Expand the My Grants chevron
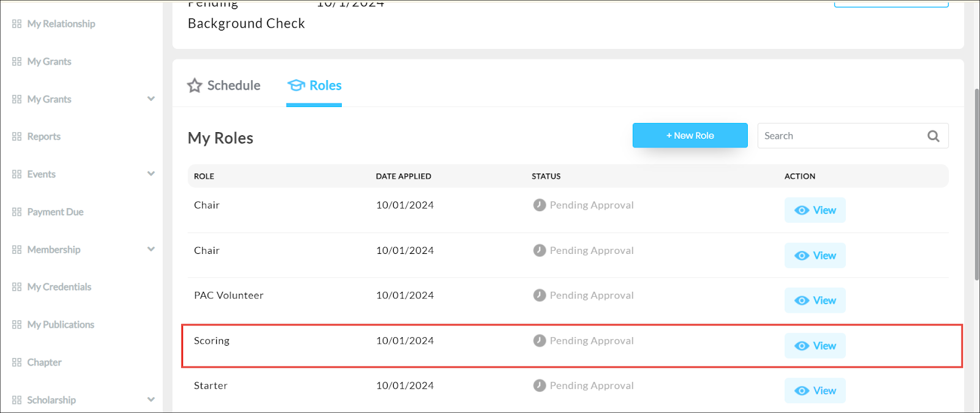 [151, 99]
